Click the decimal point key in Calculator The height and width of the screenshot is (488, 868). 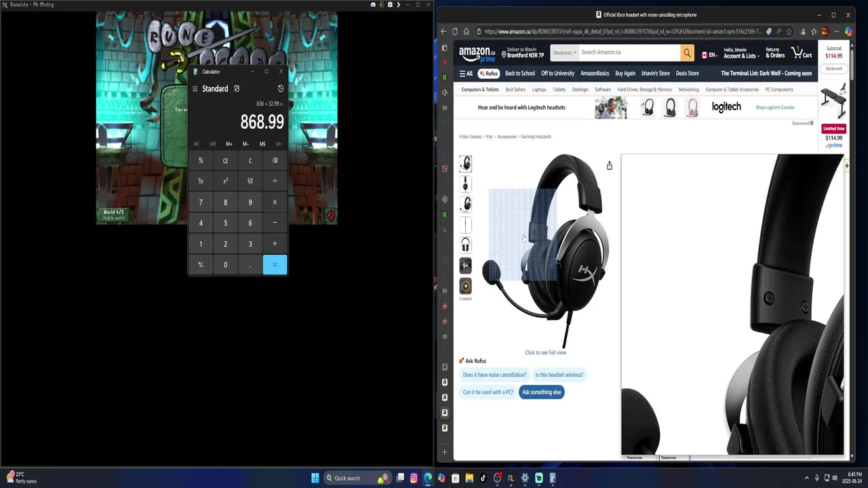coord(250,264)
